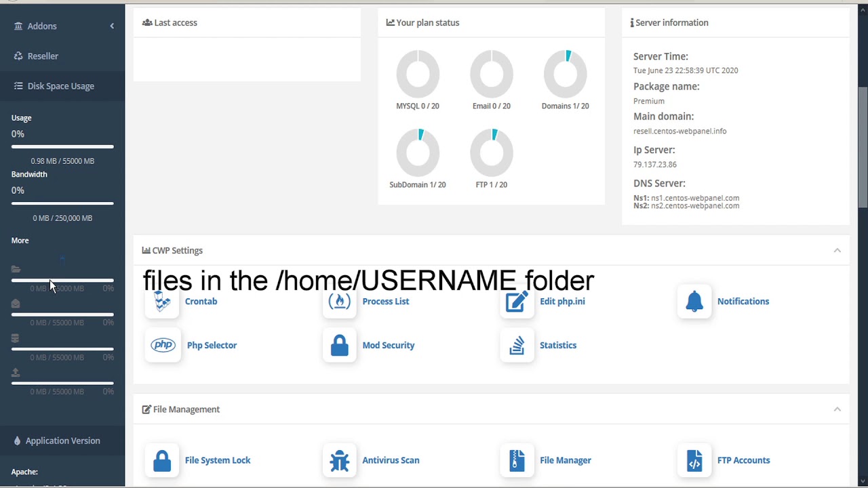Click ns1.centos-webpanel.com nameserver text
This screenshot has width=868, height=488.
[695, 198]
